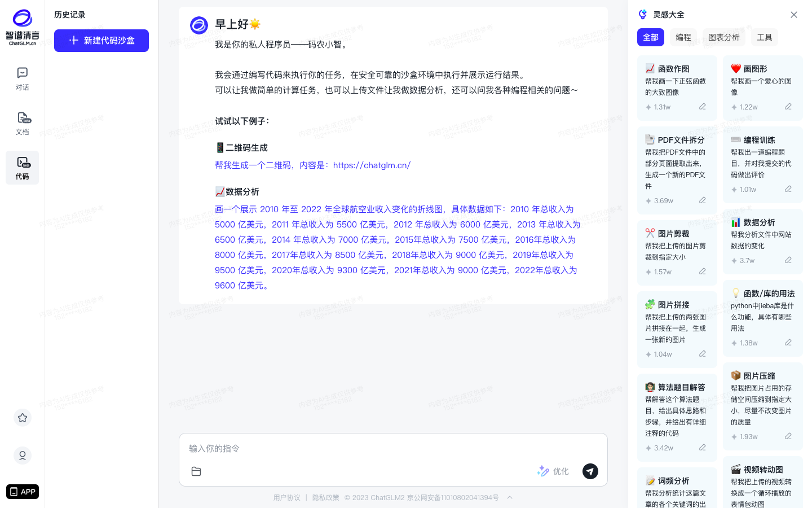
Task: Click the PDF文件拆分 card title
Action: [681, 140]
